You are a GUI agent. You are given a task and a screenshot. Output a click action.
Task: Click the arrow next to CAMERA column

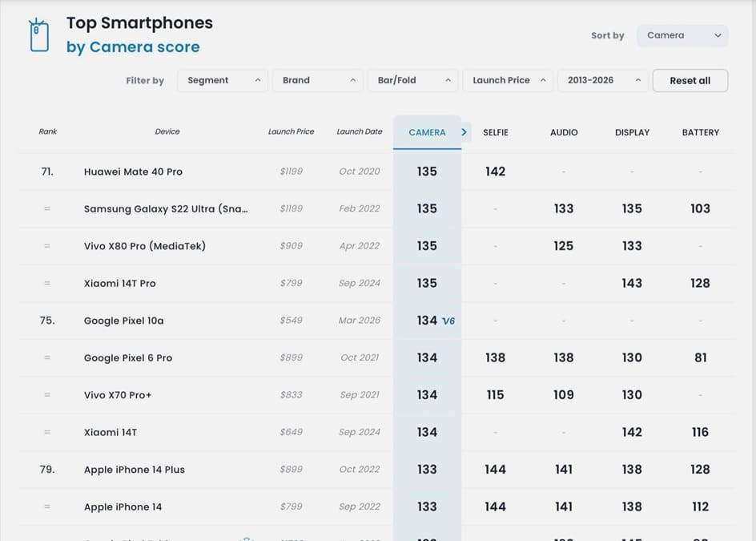[x=464, y=132]
